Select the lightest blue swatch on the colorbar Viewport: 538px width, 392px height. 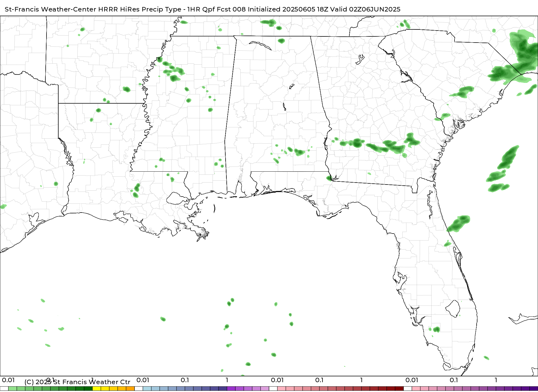(x=147, y=389)
